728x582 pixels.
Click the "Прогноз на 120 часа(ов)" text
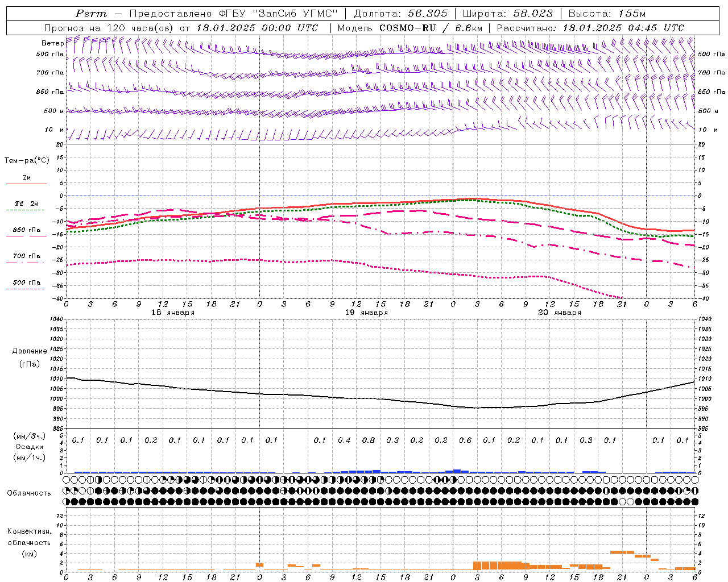(110, 28)
